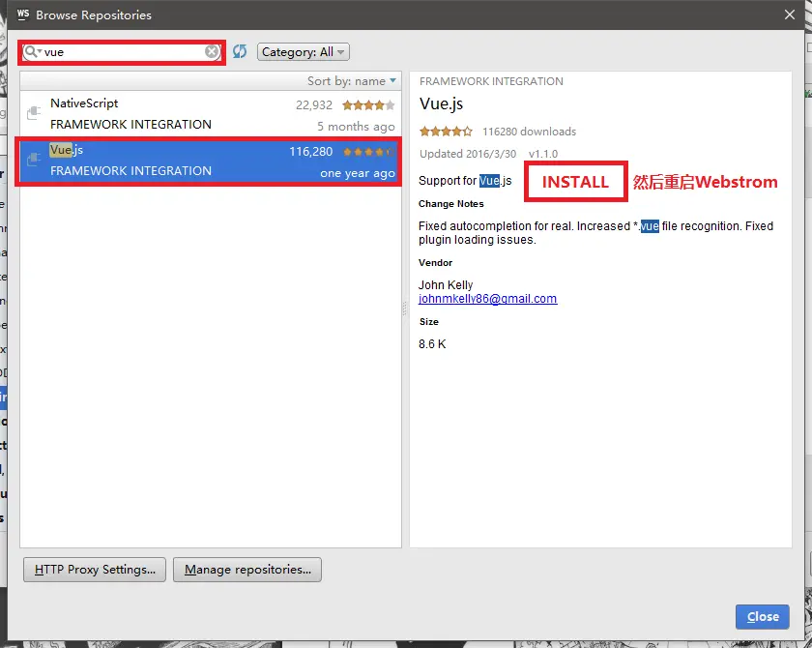Focus the plugin search field
812x648 pixels.
coord(122,52)
